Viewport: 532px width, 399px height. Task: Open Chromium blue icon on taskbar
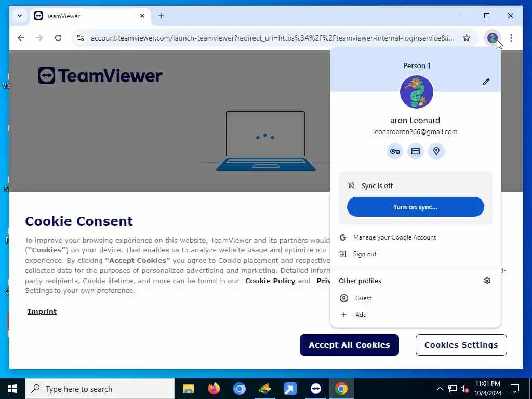tap(239, 389)
